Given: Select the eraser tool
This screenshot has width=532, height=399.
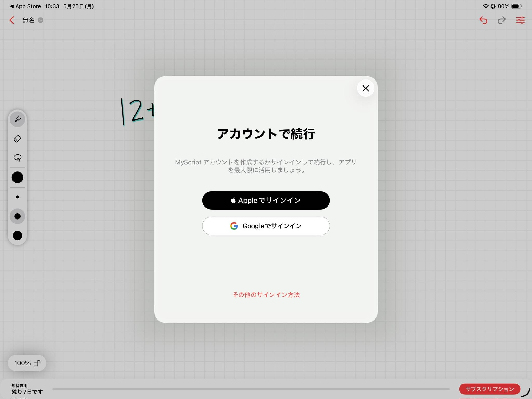Looking at the screenshot, I should pos(17,138).
